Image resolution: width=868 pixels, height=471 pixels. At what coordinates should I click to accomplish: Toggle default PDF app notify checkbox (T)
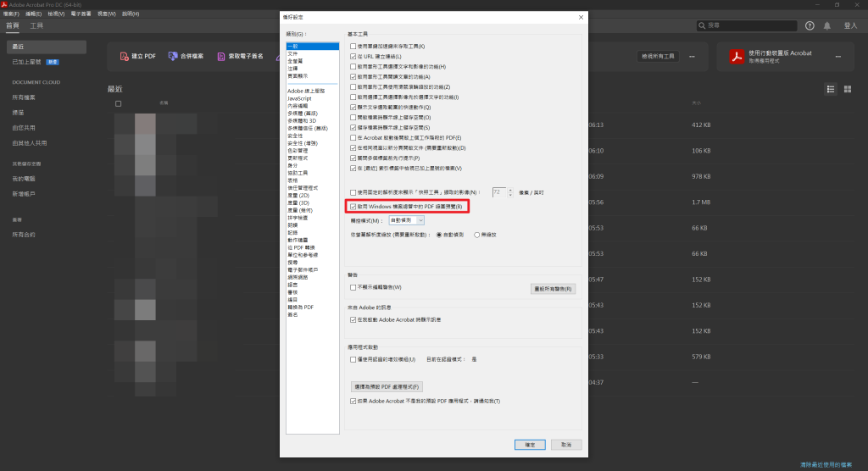click(x=353, y=402)
